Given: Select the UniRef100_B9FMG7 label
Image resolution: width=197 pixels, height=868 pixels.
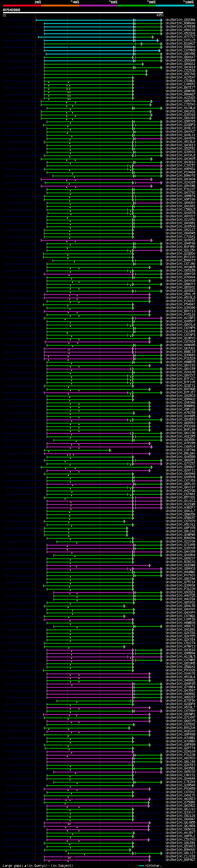Looking at the screenshot, I should click(x=180, y=860).
